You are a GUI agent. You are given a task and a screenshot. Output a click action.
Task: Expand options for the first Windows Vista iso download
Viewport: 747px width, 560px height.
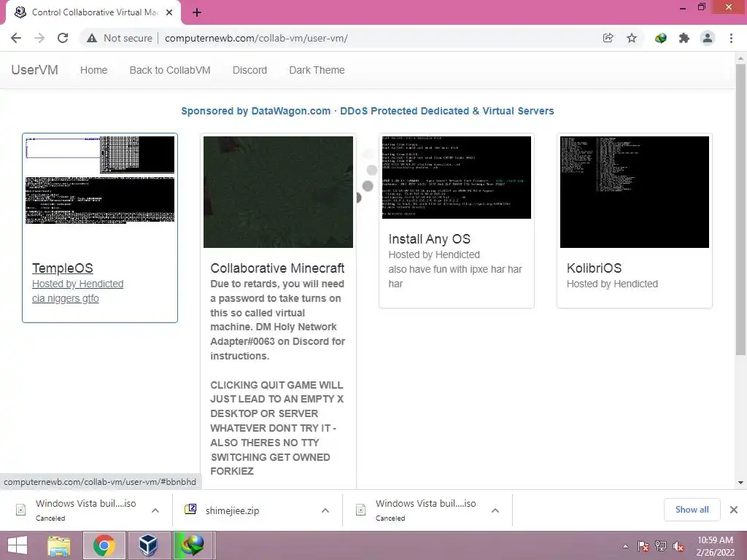[155, 510]
